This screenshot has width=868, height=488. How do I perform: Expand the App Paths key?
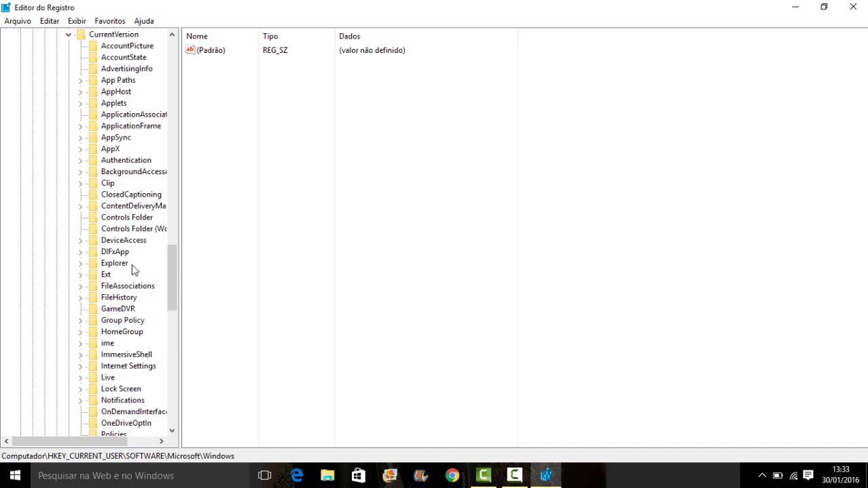pos(81,80)
